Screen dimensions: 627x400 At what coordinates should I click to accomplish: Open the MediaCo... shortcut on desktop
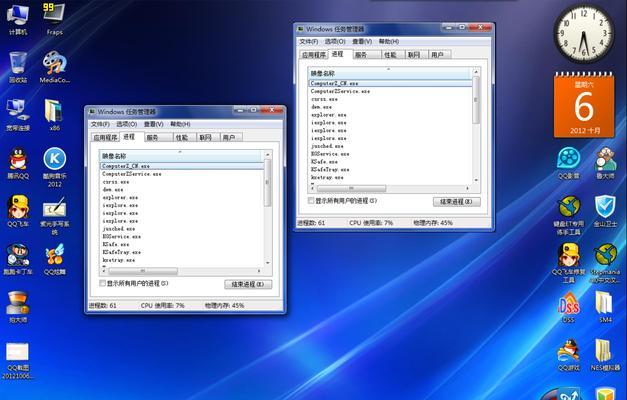[x=54, y=67]
